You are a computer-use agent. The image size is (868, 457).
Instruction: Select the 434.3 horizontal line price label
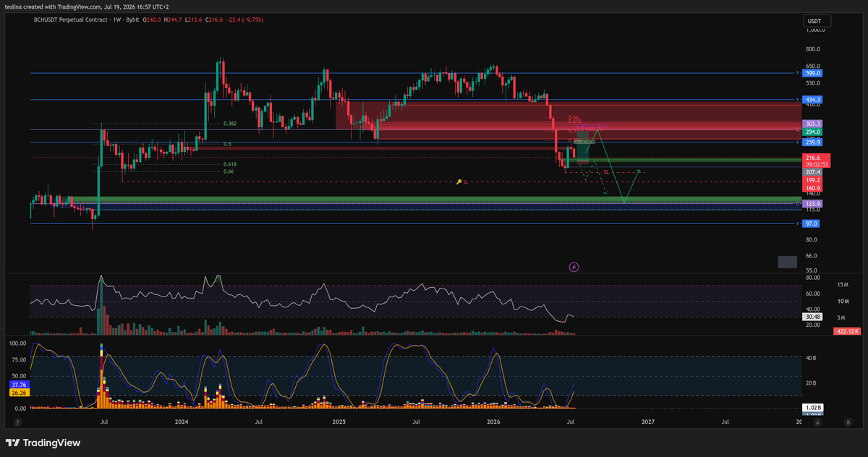[x=813, y=99]
